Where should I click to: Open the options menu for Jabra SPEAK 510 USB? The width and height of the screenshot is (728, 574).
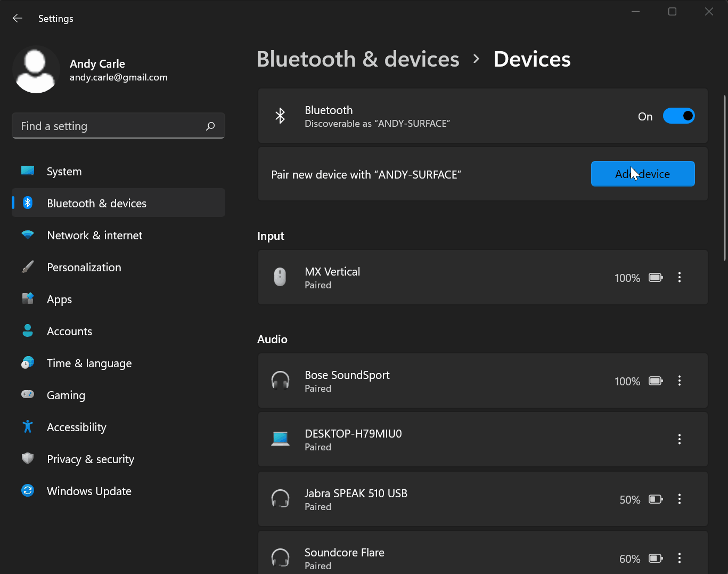(x=680, y=499)
